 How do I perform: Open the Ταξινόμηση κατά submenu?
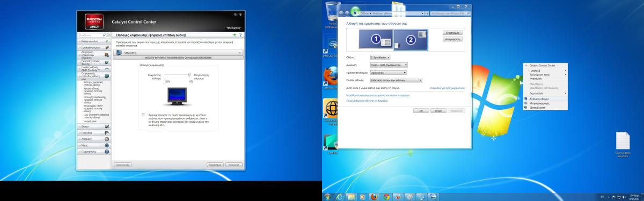pyautogui.click(x=545, y=74)
